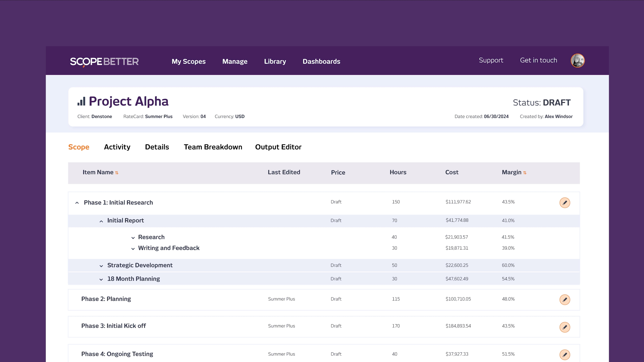This screenshot has height=362, width=644.
Task: Click the bar chart icon beside Project Alpha
Action: tap(81, 101)
